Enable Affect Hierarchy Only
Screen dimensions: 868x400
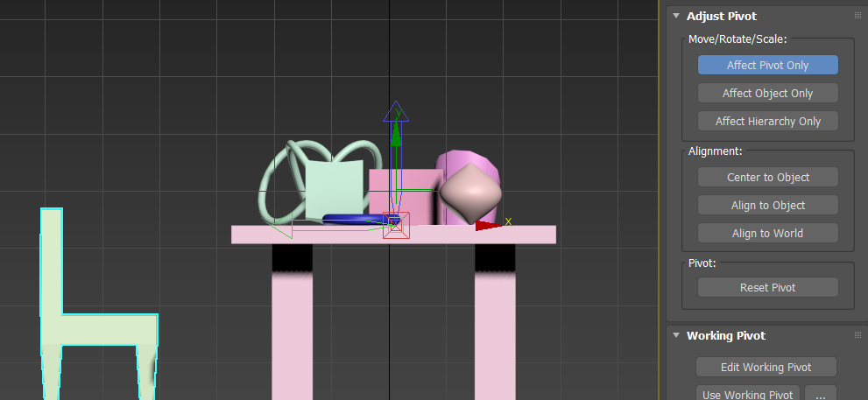pyautogui.click(x=768, y=121)
